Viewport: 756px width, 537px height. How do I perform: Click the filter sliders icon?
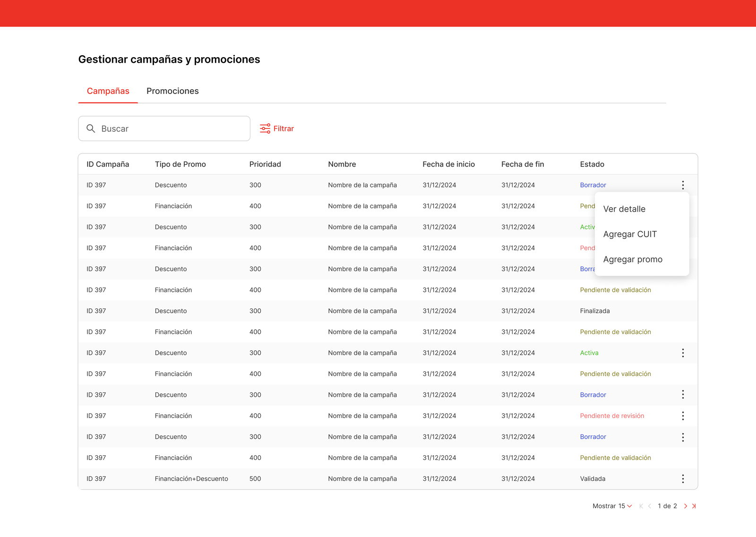tap(265, 128)
